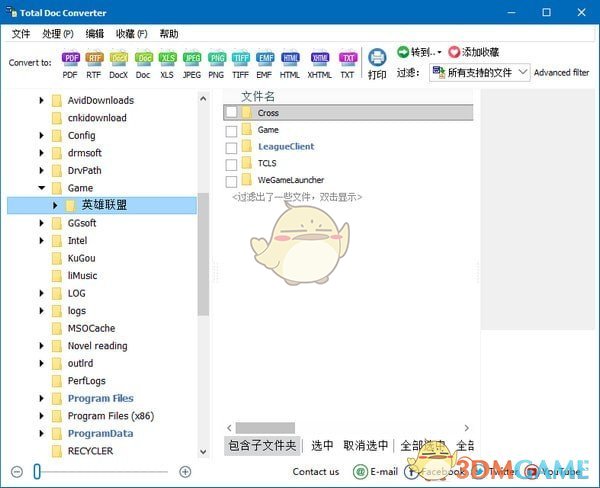Open the 帮助 menu
This screenshot has width=600, height=488.
point(168,34)
